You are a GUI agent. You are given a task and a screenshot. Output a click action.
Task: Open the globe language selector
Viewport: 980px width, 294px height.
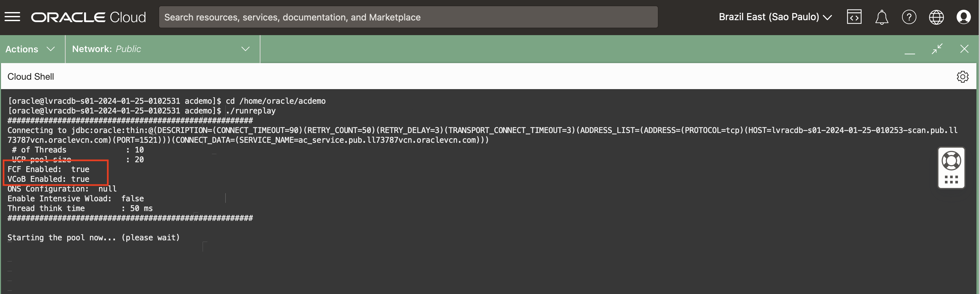click(x=936, y=17)
